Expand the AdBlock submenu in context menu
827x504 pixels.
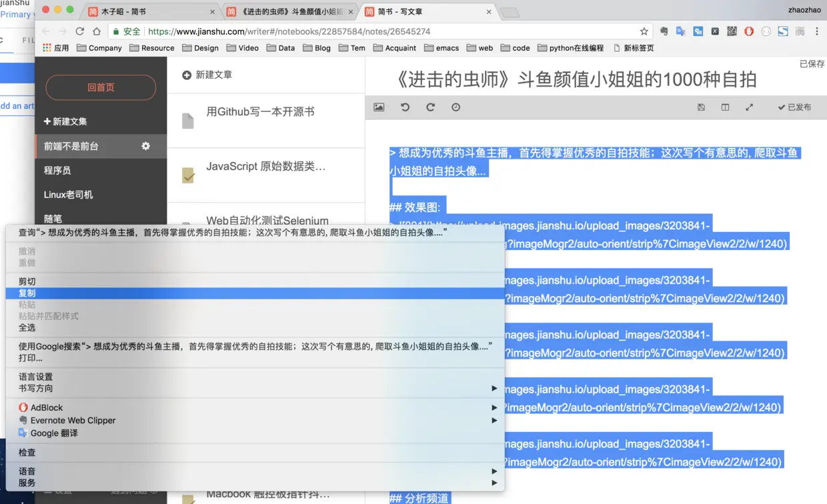255,407
